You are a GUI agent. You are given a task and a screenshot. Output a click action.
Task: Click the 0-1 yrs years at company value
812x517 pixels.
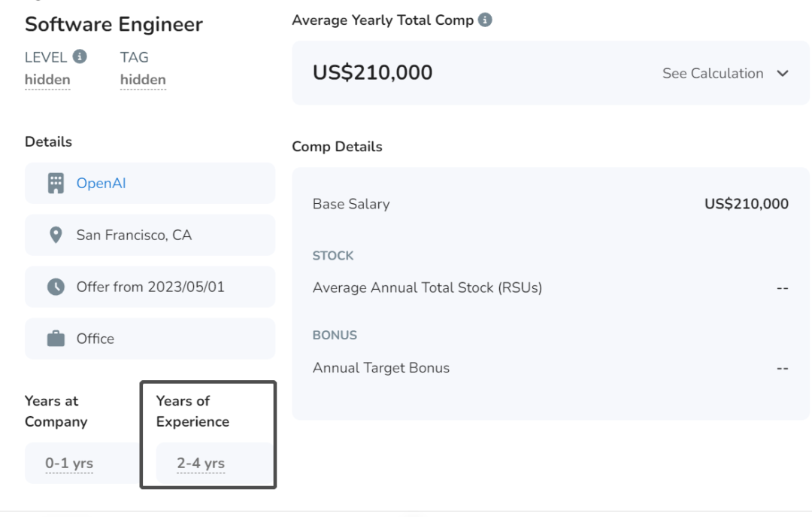(x=69, y=463)
